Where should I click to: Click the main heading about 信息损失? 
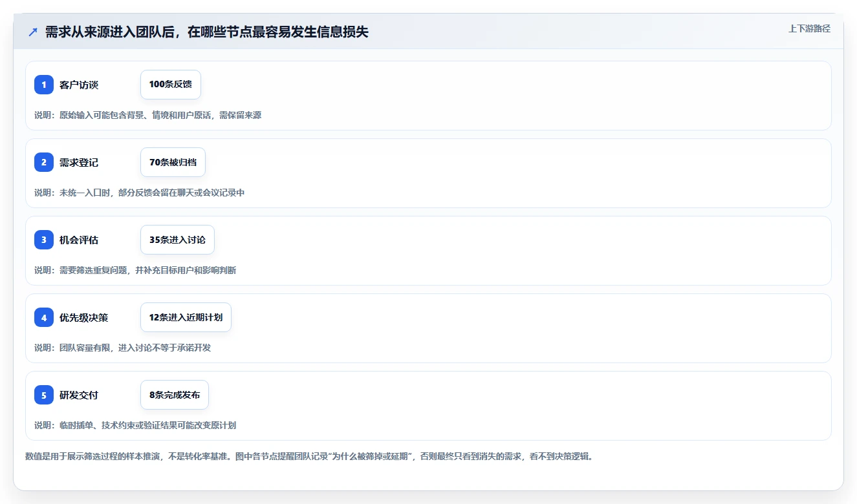(x=207, y=32)
